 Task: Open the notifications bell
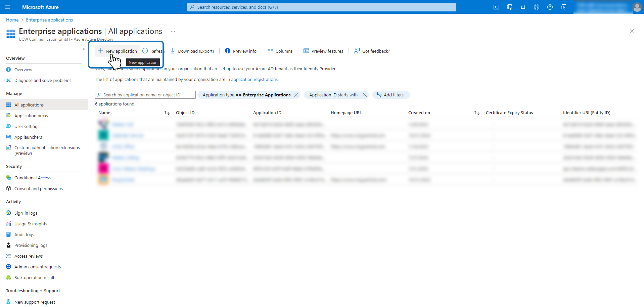tap(523, 7)
